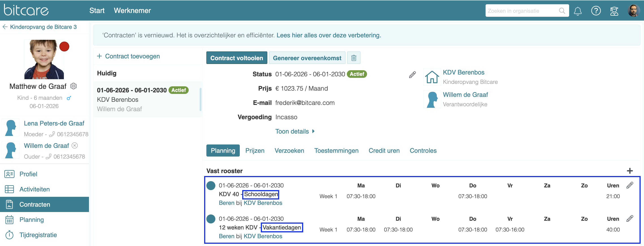The width and height of the screenshot is (644, 246).
Task: Click the search magnifier icon
Action: tap(562, 11)
